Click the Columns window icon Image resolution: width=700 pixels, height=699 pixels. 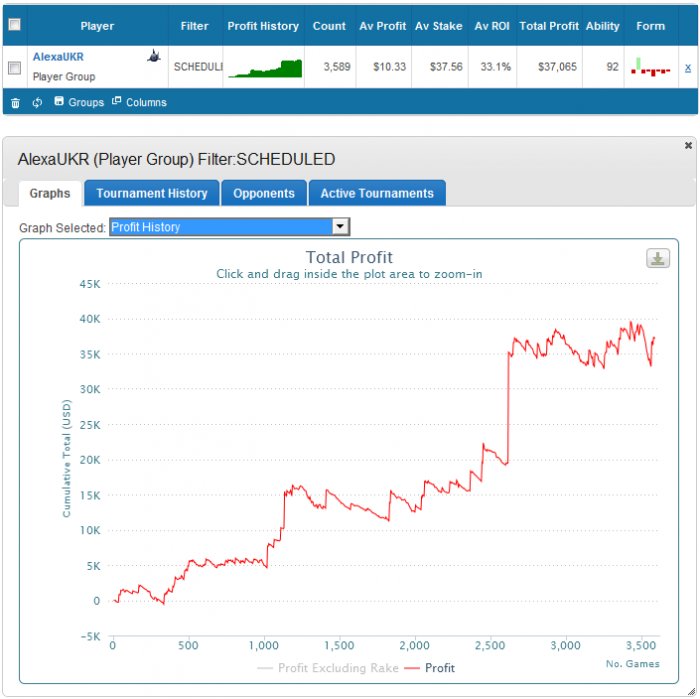pos(117,101)
